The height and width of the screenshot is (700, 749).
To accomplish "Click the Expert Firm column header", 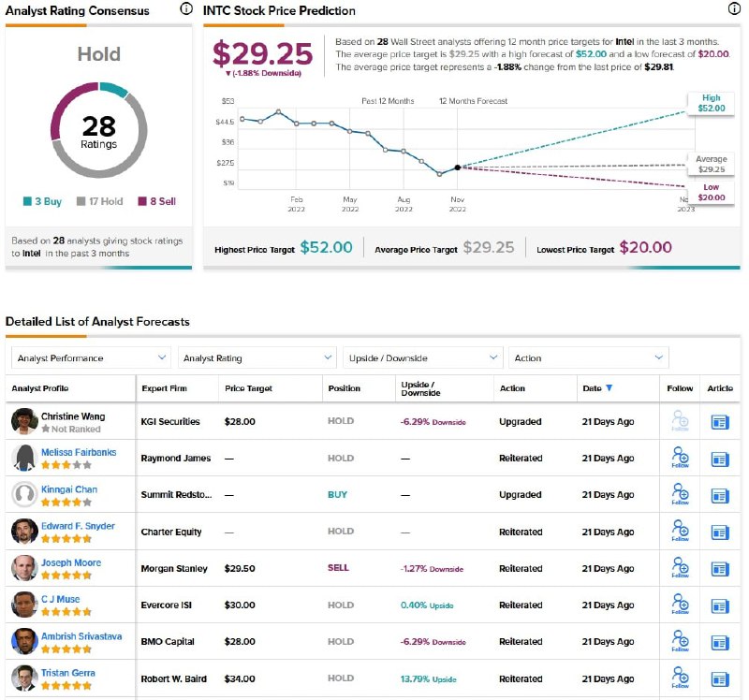I will (x=165, y=388).
